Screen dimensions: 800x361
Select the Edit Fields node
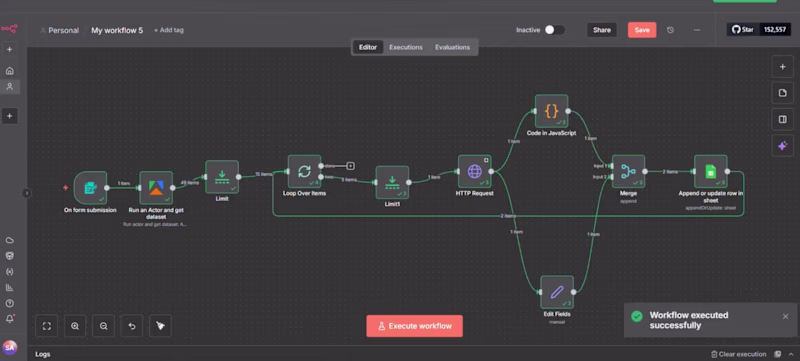tap(557, 292)
